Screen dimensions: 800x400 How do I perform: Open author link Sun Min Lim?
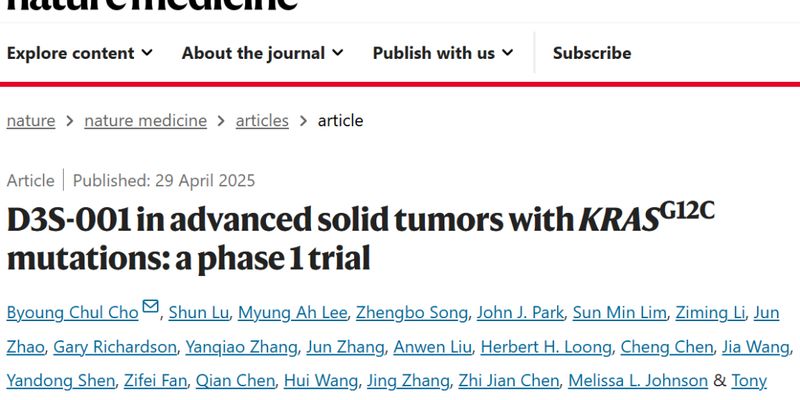click(x=619, y=312)
